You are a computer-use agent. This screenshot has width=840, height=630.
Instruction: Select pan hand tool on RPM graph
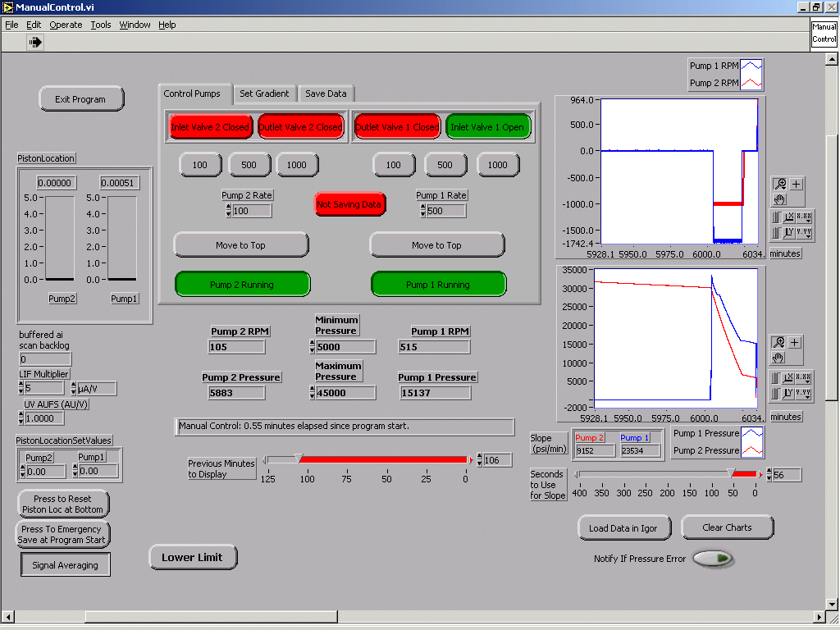click(x=779, y=199)
